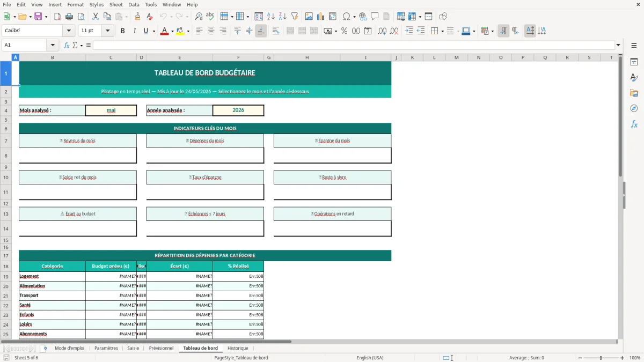Open the sidebar Navigator panel
Screen dimensions: 644x362
pos(634,108)
